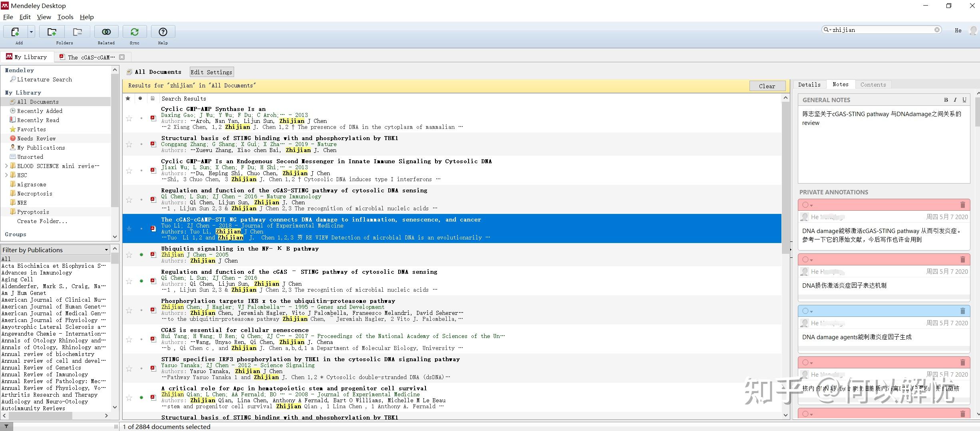
Task: Click the Edit Settings button
Action: [211, 72]
